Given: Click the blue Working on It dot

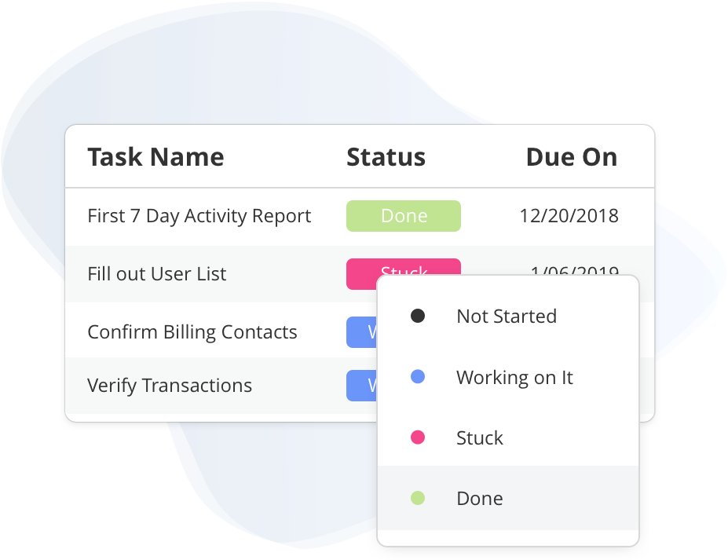Looking at the screenshot, I should pyautogui.click(x=418, y=377).
